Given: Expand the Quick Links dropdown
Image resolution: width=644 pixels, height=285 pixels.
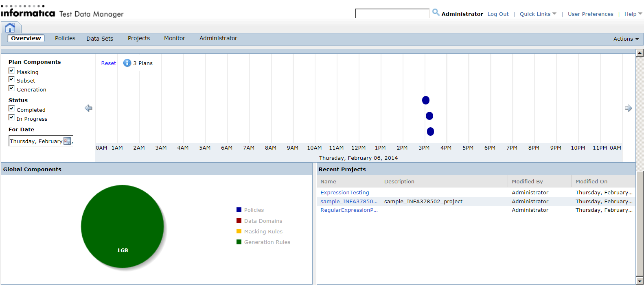Looking at the screenshot, I should point(538,14).
